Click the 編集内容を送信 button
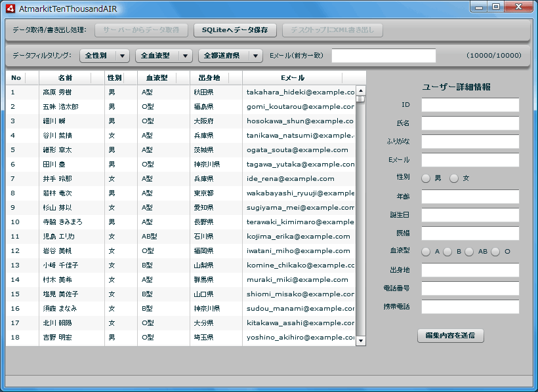 click(x=450, y=336)
